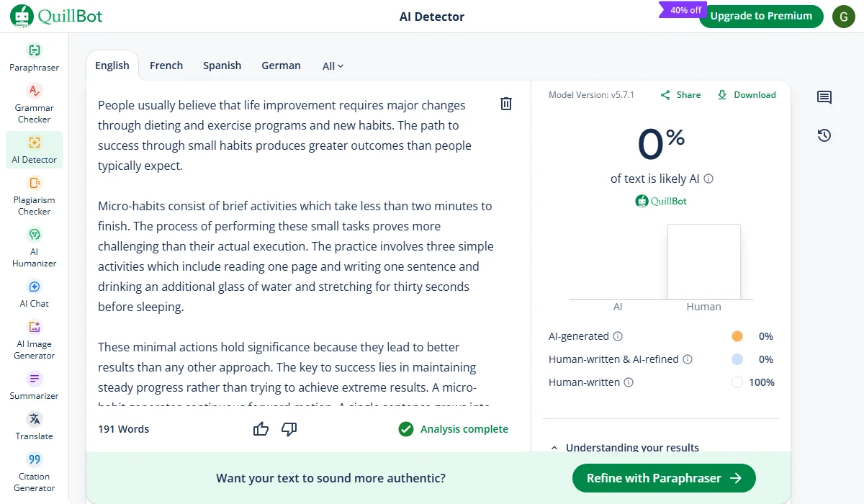Open the user account avatar menu
This screenshot has width=864, height=504.
pyautogui.click(x=844, y=16)
